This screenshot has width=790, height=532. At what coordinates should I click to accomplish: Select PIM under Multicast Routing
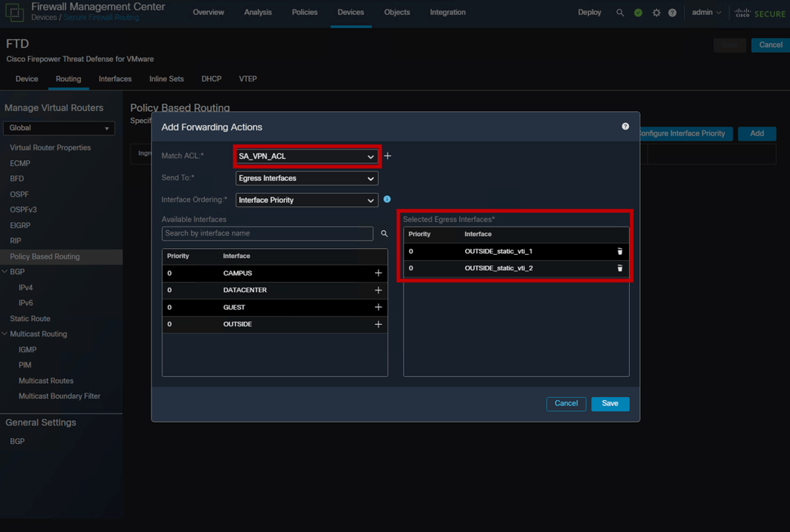(25, 365)
